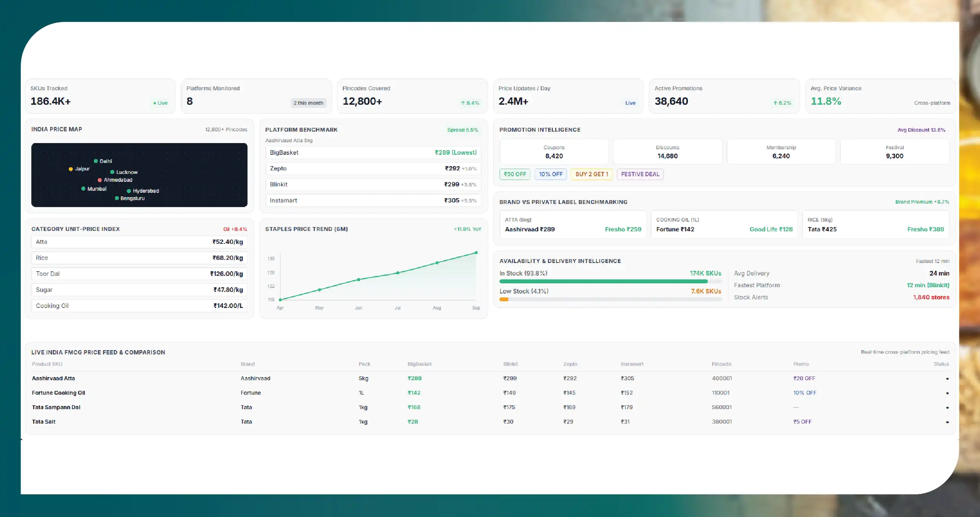Open the Active Promotions 38,640 card

724,96
